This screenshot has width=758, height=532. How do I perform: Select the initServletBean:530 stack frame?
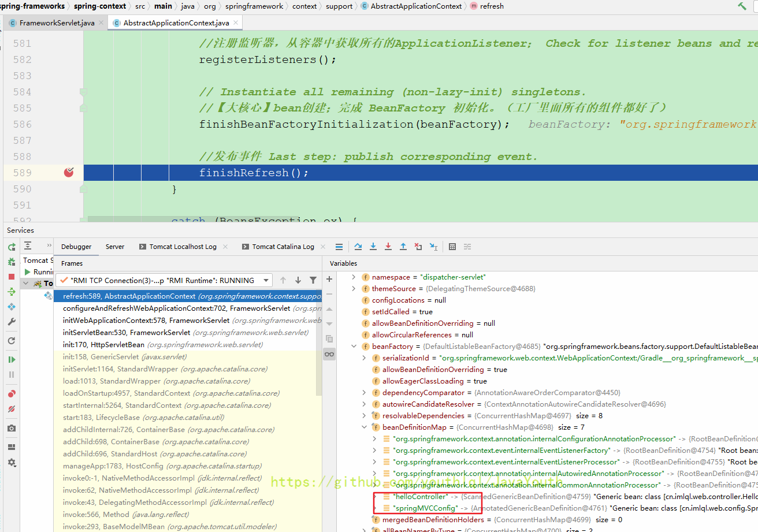[x=126, y=333]
